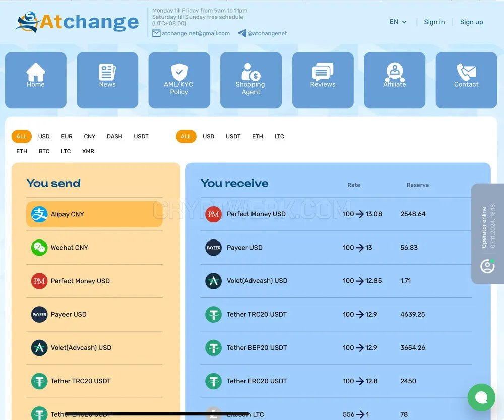Screen dimensions: 504x420
Task: Click Volet(Advcash) icon in You receive
Action: (x=213, y=281)
